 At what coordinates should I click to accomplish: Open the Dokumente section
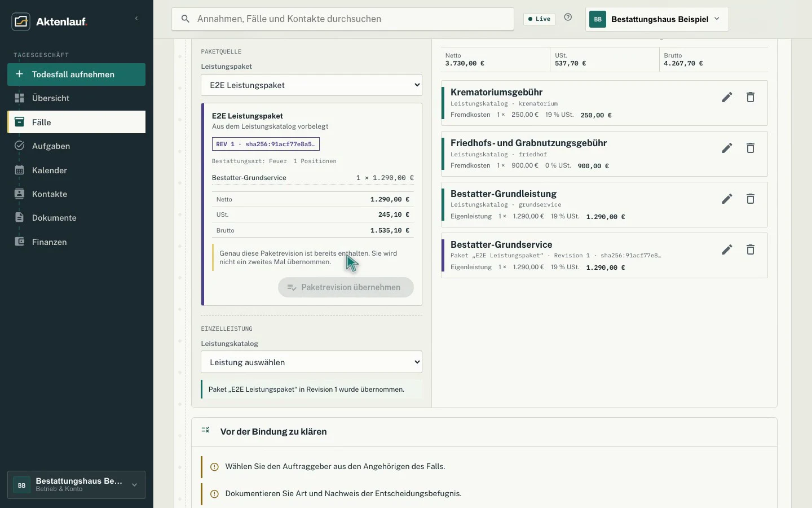click(76, 218)
